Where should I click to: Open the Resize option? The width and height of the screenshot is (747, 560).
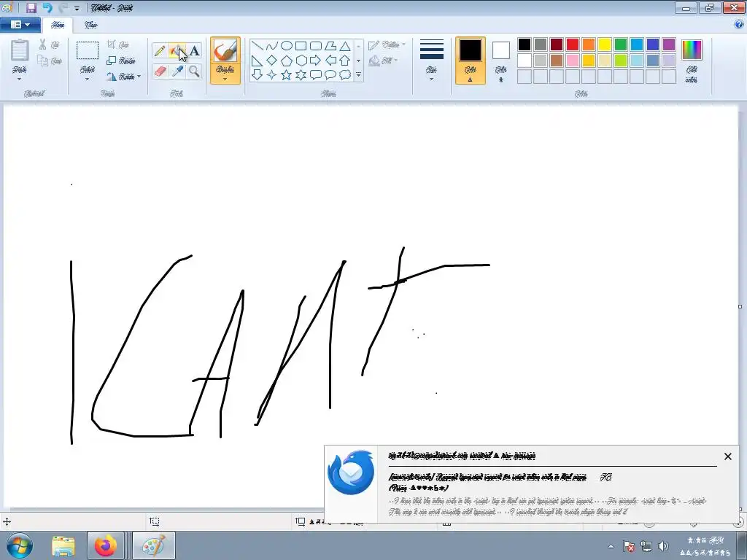121,61
